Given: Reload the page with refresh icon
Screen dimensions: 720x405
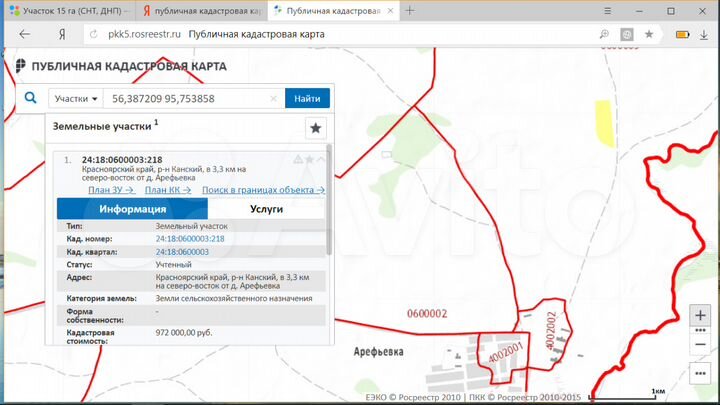Looking at the screenshot, I should click(94, 34).
